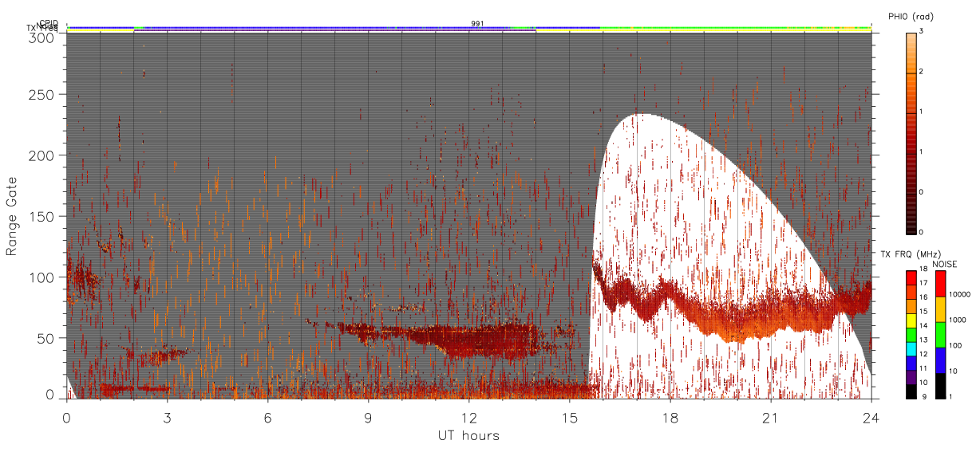
Task: Click the '15' tick on UT hours axis
Action: pos(570,418)
